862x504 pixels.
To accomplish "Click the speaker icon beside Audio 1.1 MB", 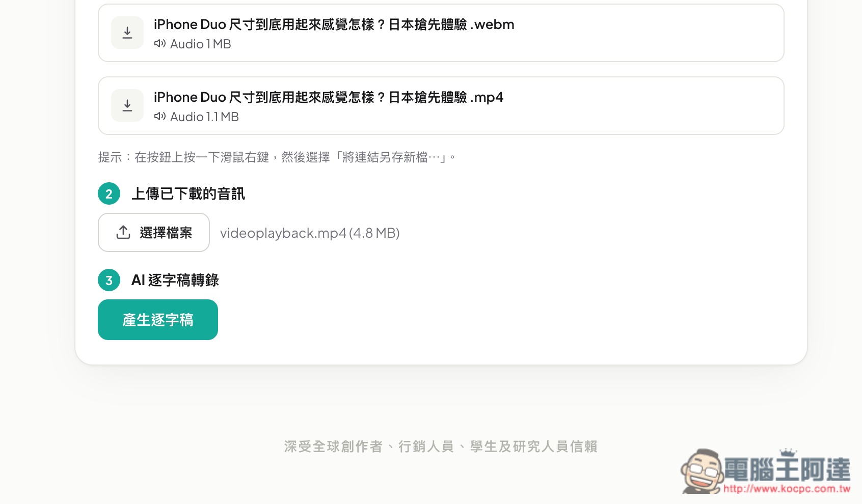I will tap(160, 117).
